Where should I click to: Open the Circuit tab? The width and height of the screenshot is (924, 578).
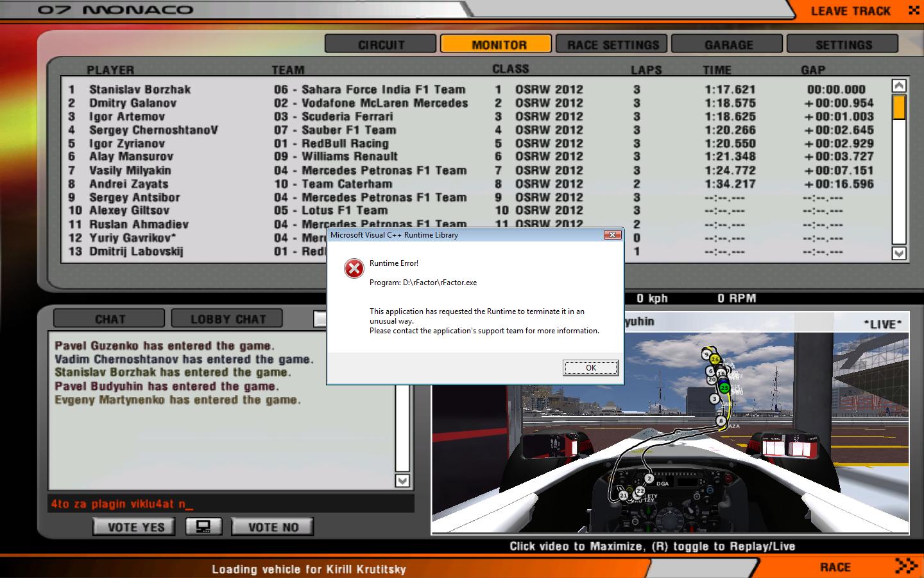381,44
